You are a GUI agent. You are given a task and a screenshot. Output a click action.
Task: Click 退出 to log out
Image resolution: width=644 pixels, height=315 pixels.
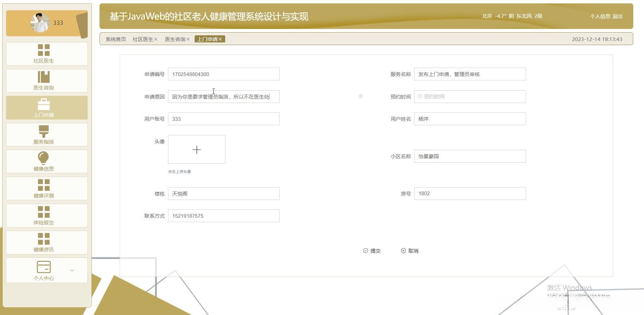coord(618,16)
